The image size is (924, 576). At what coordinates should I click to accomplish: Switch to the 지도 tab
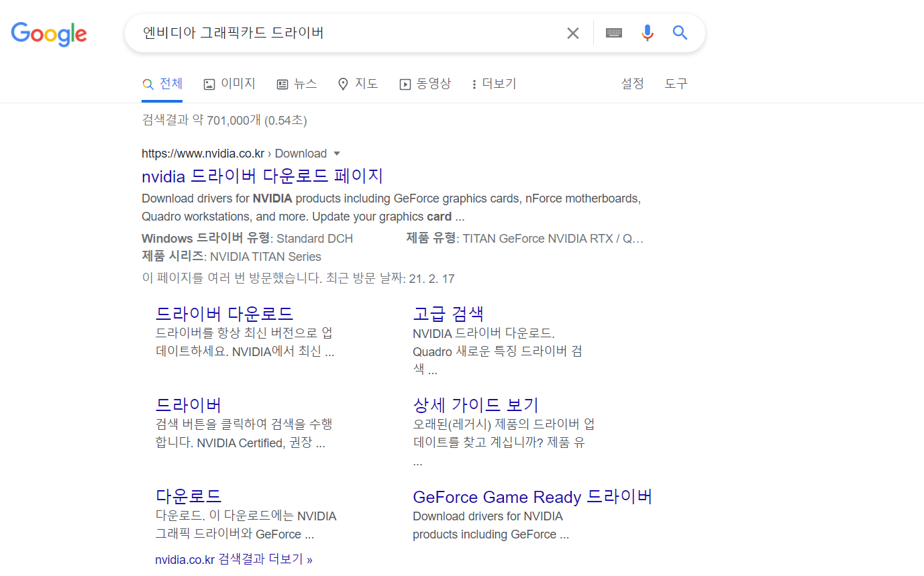(358, 84)
